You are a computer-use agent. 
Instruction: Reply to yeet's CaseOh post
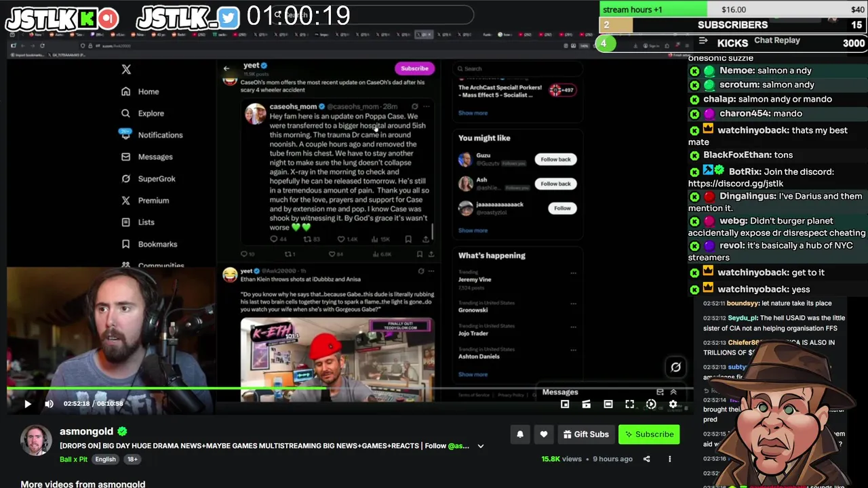(244, 254)
